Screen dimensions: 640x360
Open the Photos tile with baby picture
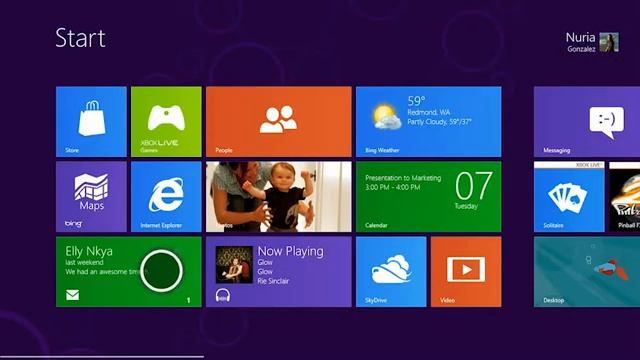coord(279,197)
